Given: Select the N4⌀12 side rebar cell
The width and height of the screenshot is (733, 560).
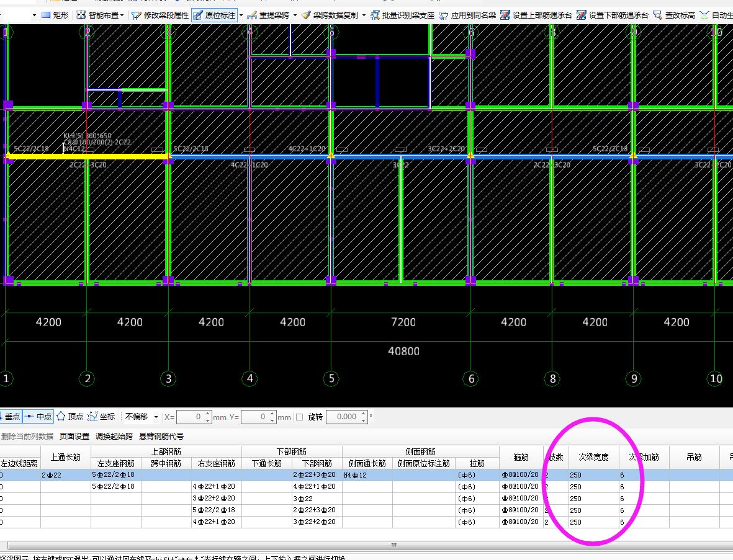Looking at the screenshot, I should (367, 475).
